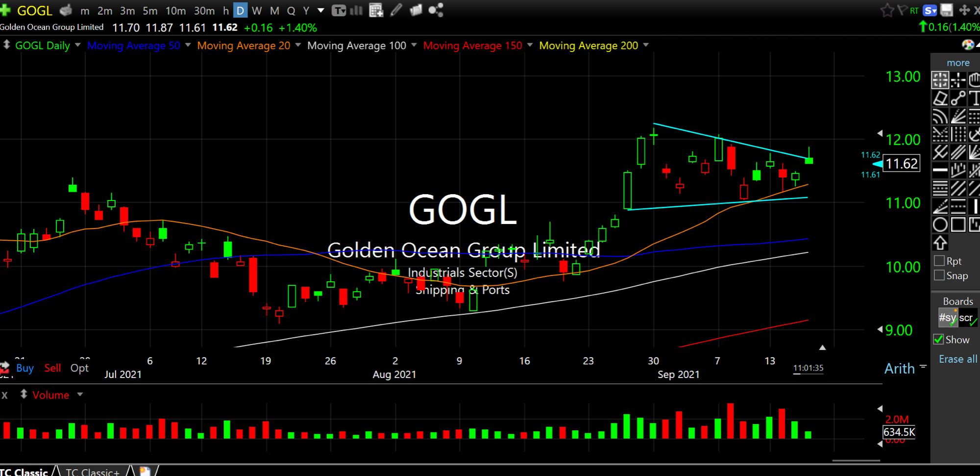The image size is (980, 476).
Task: Switch to the Weekly (W) timeframe
Action: [x=257, y=10]
